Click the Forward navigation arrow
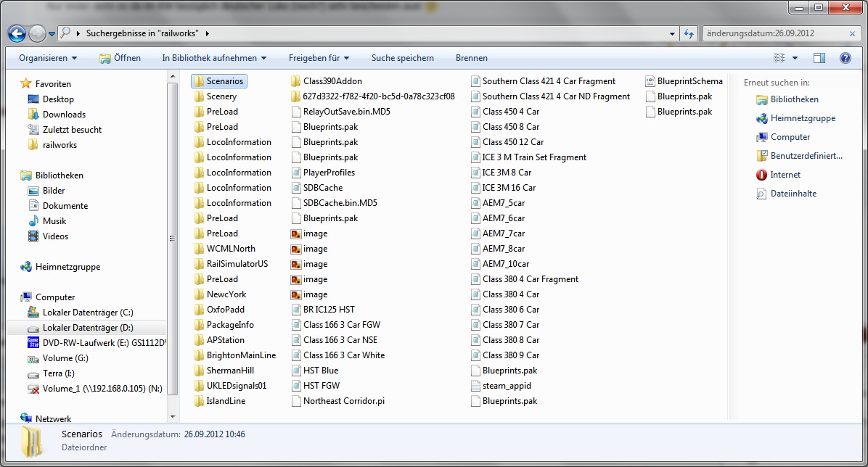The height and width of the screenshot is (467, 868). (37, 34)
